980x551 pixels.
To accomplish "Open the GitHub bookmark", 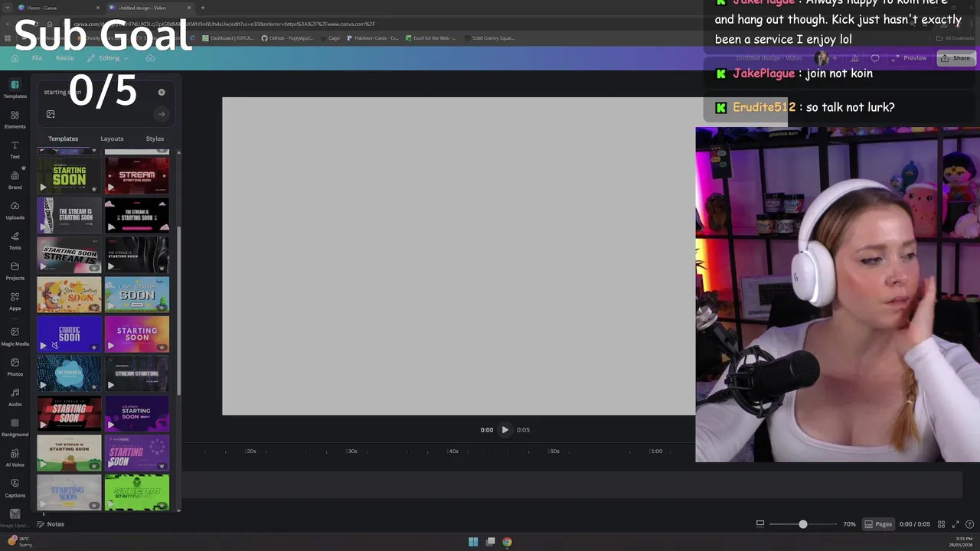I will point(286,38).
